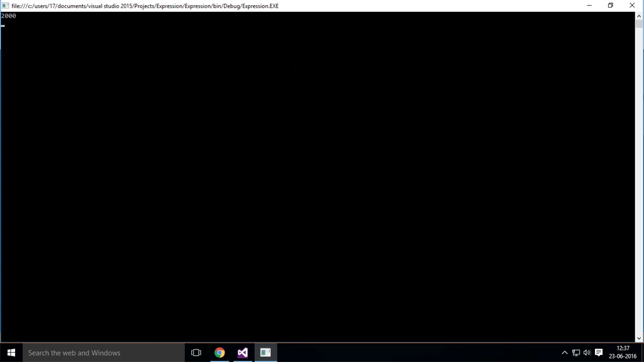Switch to Visual Studio in the taskbar
This screenshot has height=362, width=644.
tap(243, 353)
